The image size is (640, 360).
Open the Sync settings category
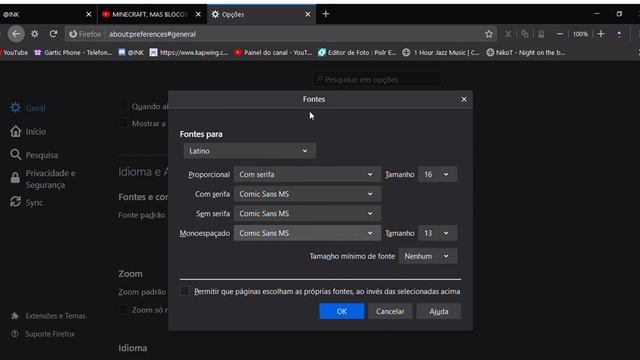coord(26,202)
